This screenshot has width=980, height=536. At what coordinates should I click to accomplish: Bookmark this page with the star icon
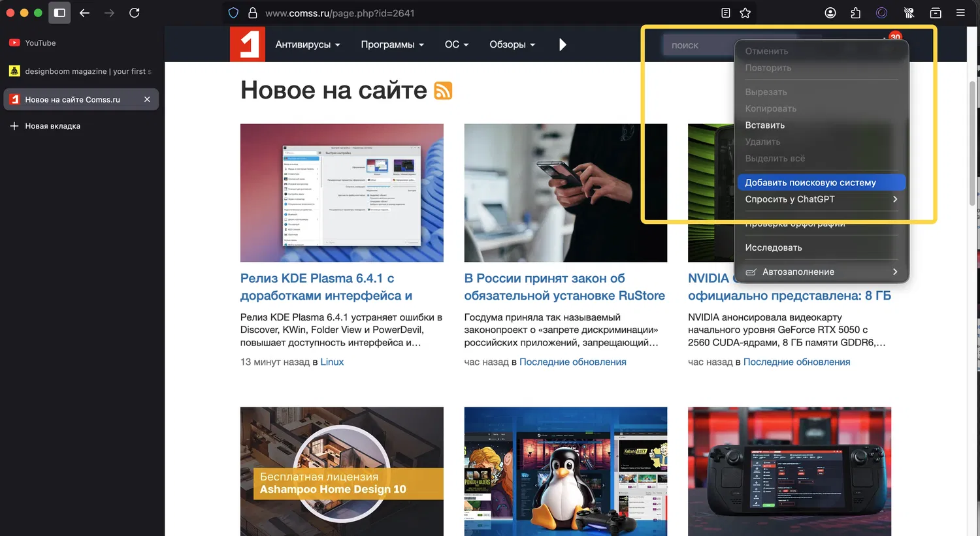pos(745,13)
